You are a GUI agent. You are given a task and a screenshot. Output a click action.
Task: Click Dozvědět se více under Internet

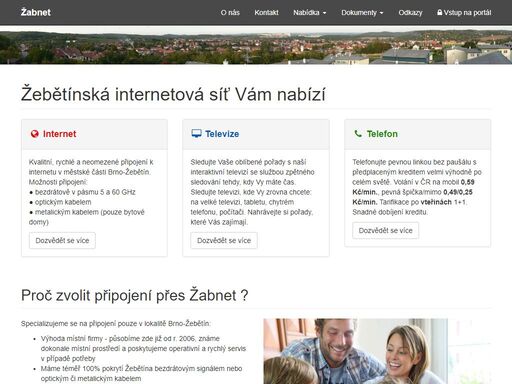pyautogui.click(x=62, y=240)
